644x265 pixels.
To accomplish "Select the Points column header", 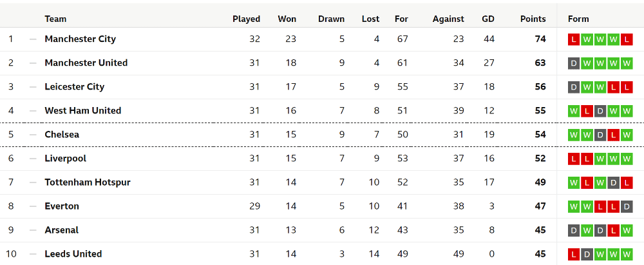I will pos(533,19).
